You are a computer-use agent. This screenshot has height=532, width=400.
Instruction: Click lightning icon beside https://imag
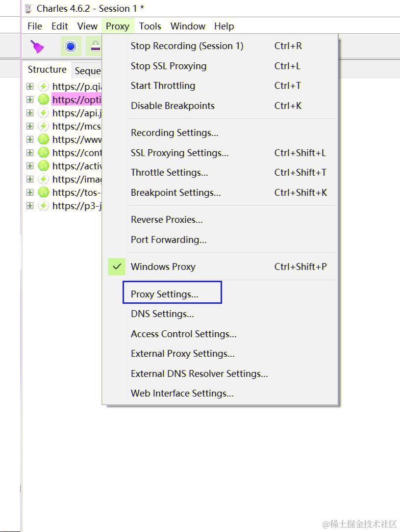(44, 179)
